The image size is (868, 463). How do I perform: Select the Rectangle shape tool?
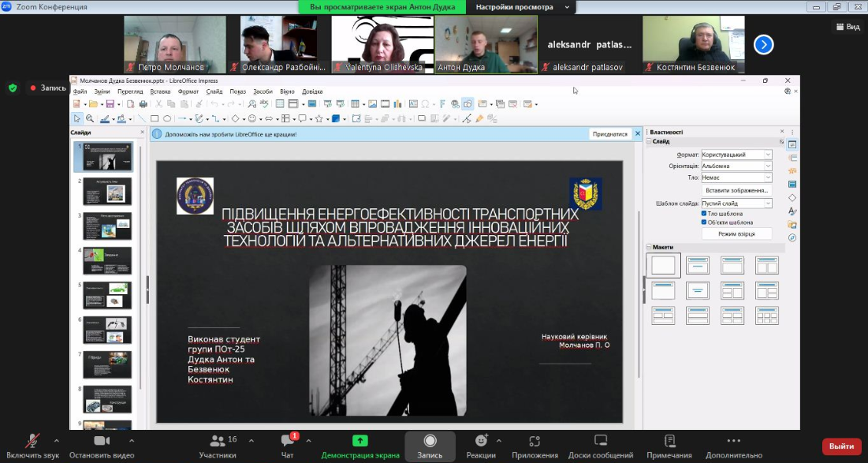click(x=155, y=119)
